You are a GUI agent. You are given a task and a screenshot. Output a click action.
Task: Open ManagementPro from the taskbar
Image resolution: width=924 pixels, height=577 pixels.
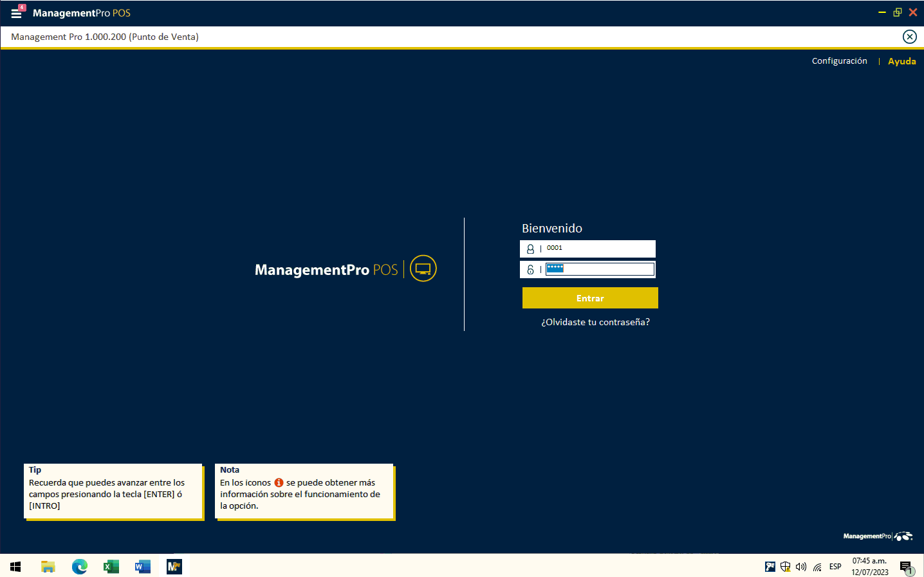pyautogui.click(x=174, y=567)
